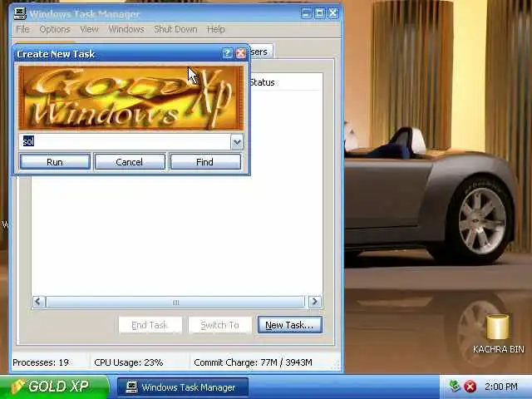This screenshot has width=532, height=399.
Task: Maximize the Windows Task Manager window
Action: 319,13
